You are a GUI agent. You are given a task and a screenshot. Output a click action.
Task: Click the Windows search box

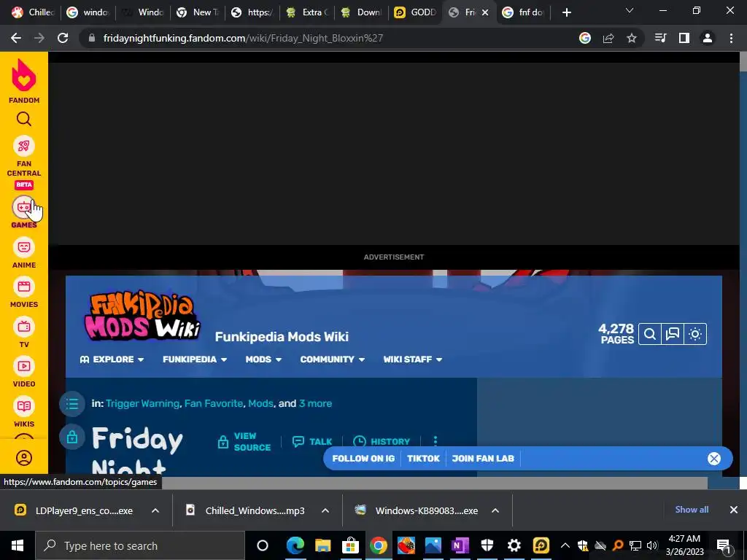click(140, 545)
